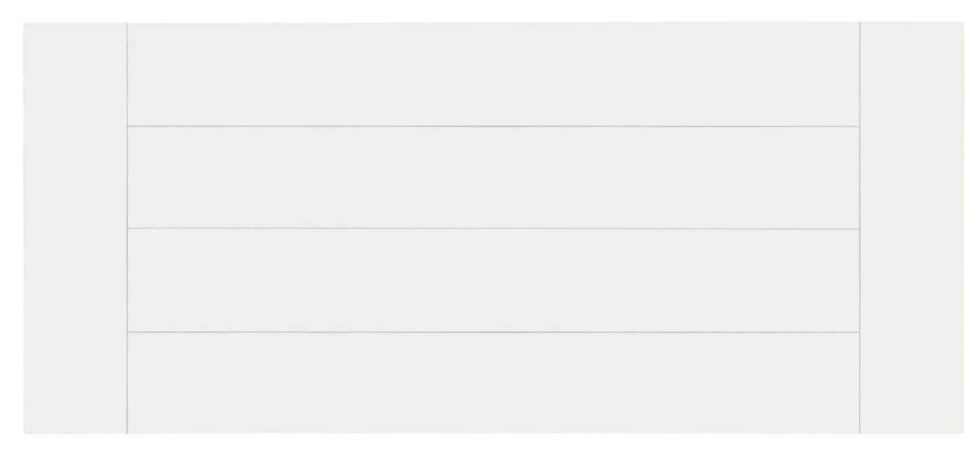Click junction of right divider and first horizontal line
The image size is (980, 460).
click(x=860, y=126)
